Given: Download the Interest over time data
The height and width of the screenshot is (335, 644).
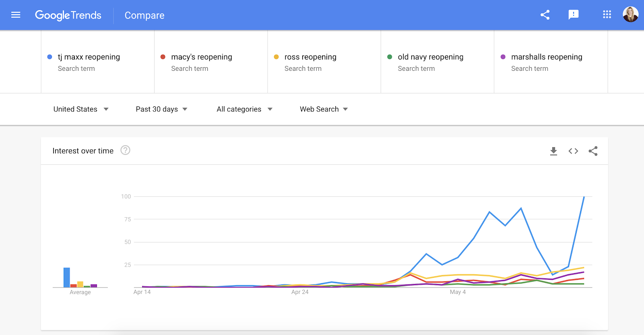Looking at the screenshot, I should pos(553,151).
